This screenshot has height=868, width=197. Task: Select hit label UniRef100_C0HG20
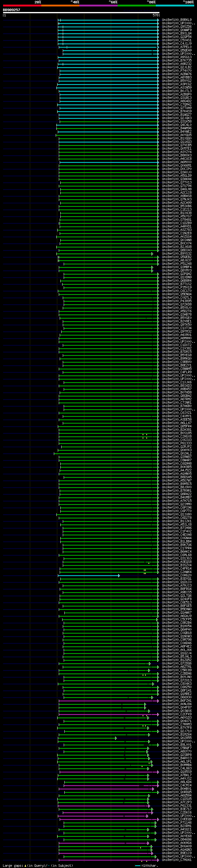point(177,575)
